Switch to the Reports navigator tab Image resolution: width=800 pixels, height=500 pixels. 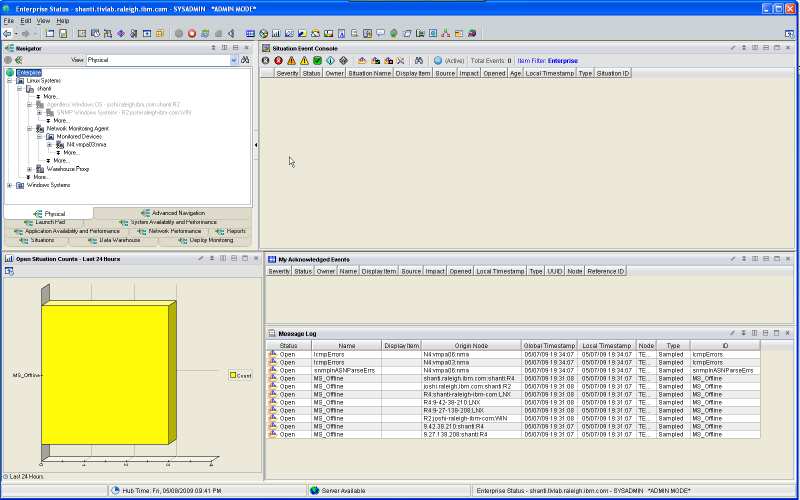pos(231,231)
